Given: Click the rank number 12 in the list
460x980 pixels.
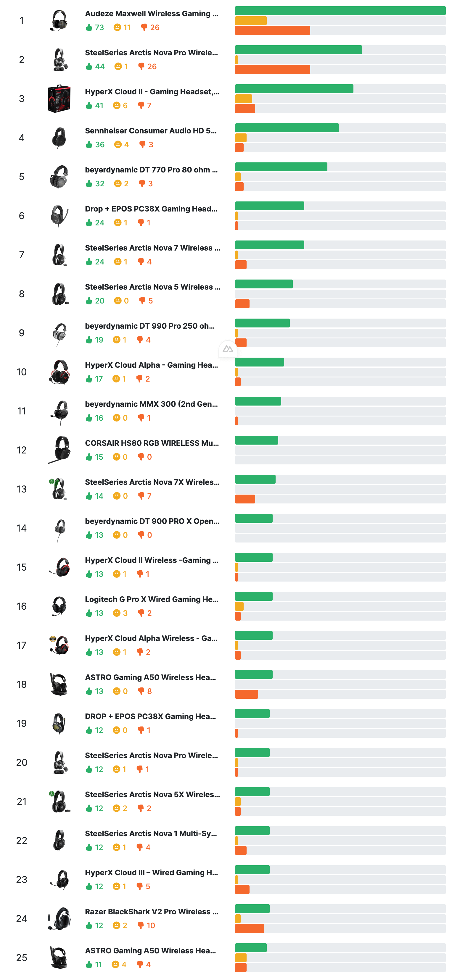Looking at the screenshot, I should [22, 450].
